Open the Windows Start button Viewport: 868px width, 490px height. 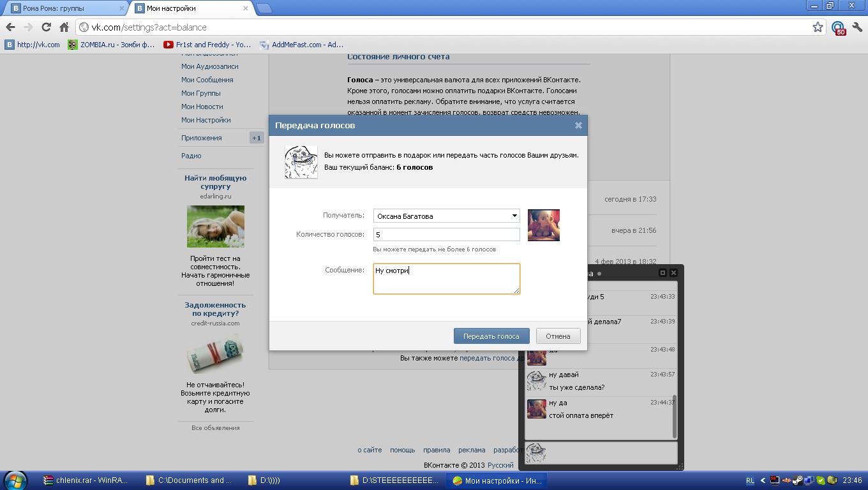tap(15, 480)
